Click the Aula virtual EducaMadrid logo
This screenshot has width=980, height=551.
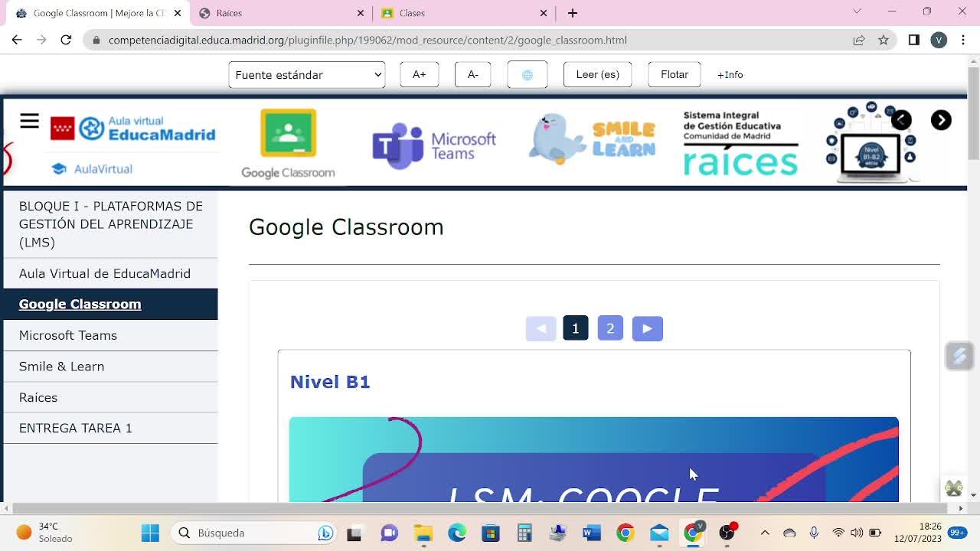[x=133, y=129]
